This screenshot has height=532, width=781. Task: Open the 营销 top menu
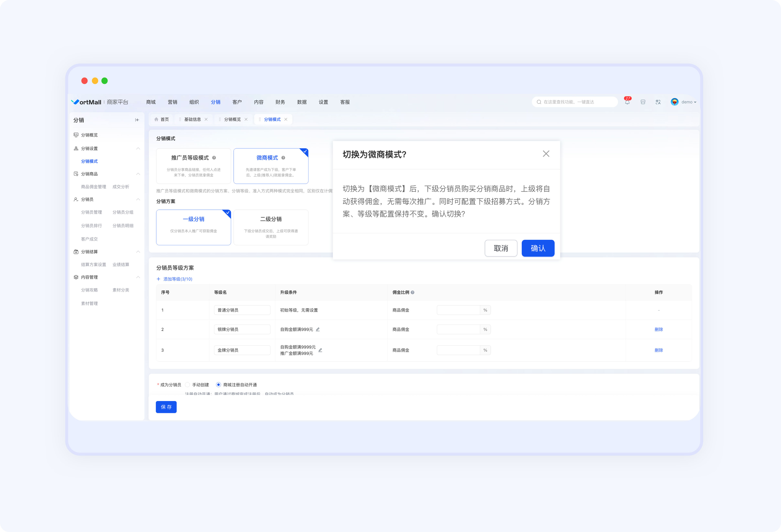pos(172,102)
